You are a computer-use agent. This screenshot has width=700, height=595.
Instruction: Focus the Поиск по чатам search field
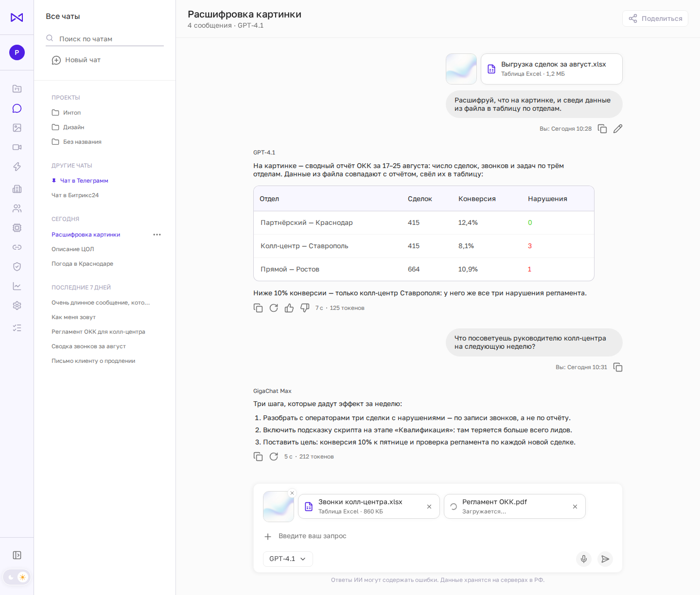click(105, 39)
